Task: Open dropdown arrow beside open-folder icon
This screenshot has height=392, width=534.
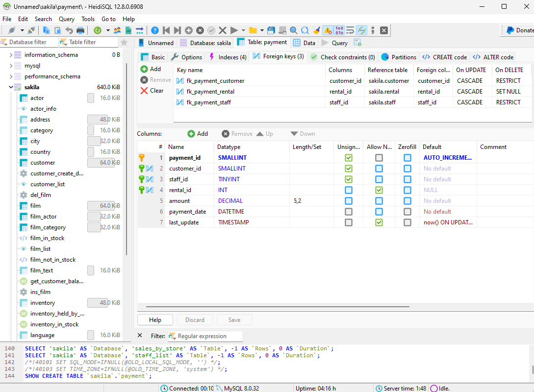Action: click(x=262, y=30)
